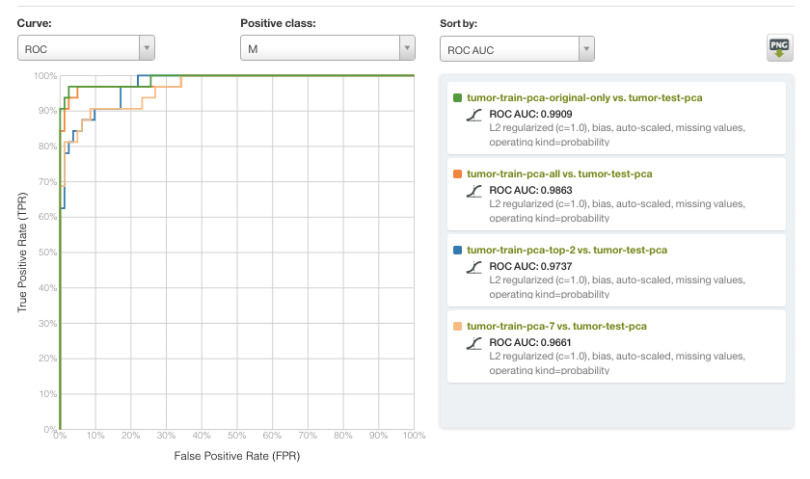The height and width of the screenshot is (479, 810).
Task: Click light orange swatch for pca-7 evaluation
Action: [x=458, y=326]
